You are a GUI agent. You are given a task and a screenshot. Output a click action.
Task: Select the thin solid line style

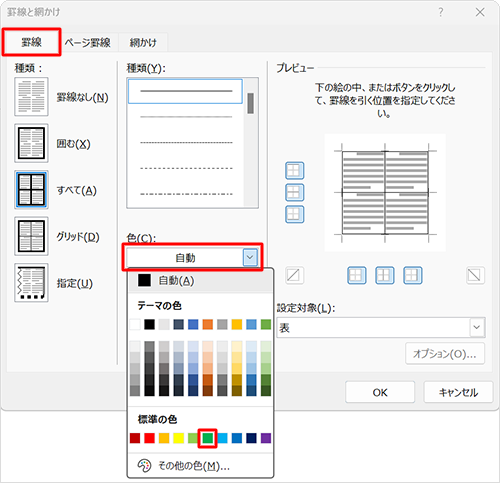pyautogui.click(x=185, y=117)
